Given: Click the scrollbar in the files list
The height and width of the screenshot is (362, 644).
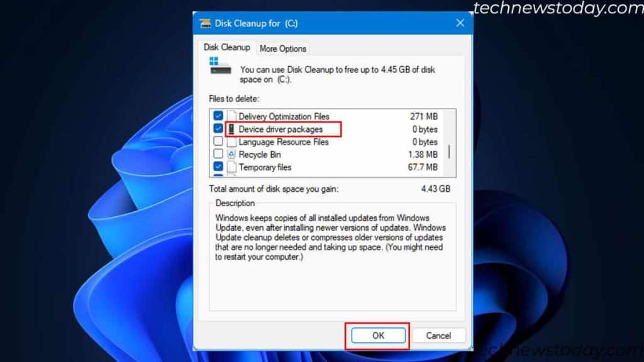Looking at the screenshot, I should click(x=449, y=151).
